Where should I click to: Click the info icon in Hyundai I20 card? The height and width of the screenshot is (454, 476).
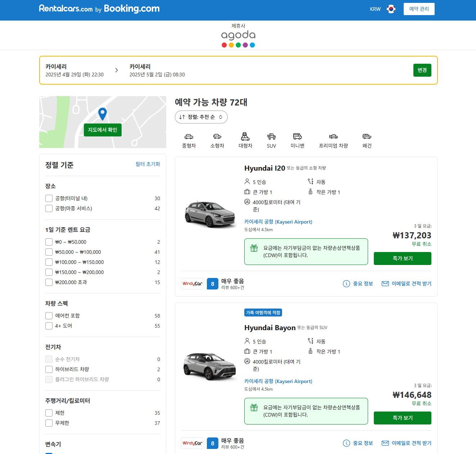(346, 284)
